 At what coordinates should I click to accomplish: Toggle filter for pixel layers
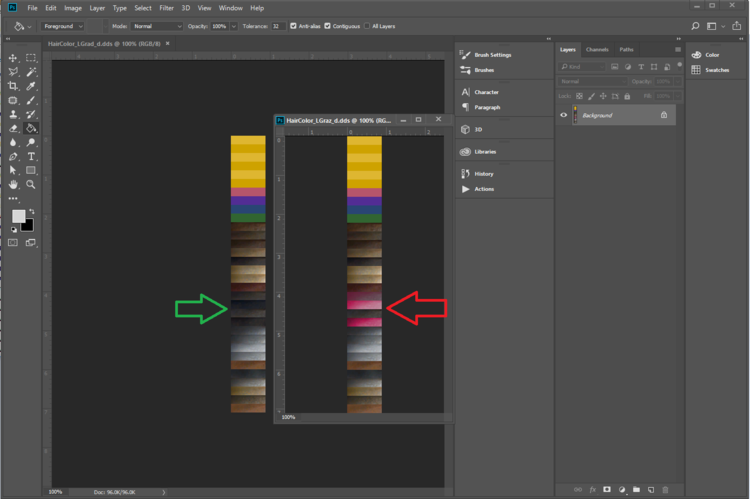point(615,67)
